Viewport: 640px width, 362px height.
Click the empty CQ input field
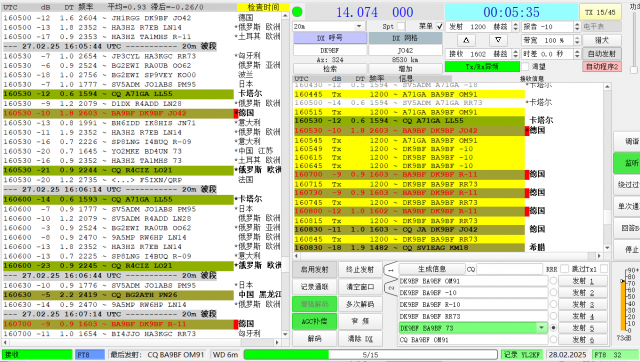pos(509,269)
